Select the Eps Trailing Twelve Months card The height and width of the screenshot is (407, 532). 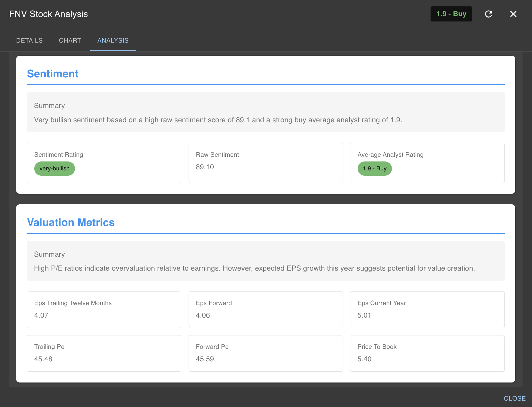click(104, 310)
